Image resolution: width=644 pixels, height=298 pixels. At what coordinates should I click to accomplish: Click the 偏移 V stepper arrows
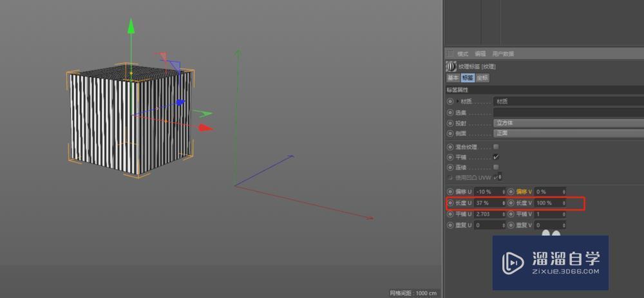[x=564, y=192]
